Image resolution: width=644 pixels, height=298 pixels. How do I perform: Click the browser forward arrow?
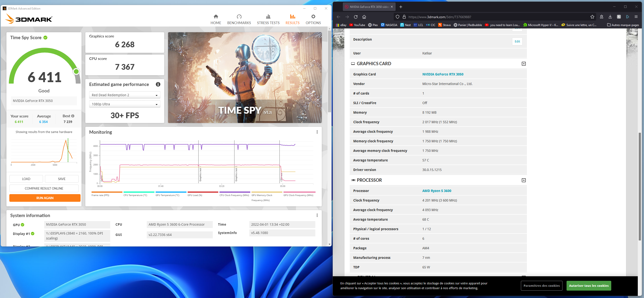tap(347, 17)
